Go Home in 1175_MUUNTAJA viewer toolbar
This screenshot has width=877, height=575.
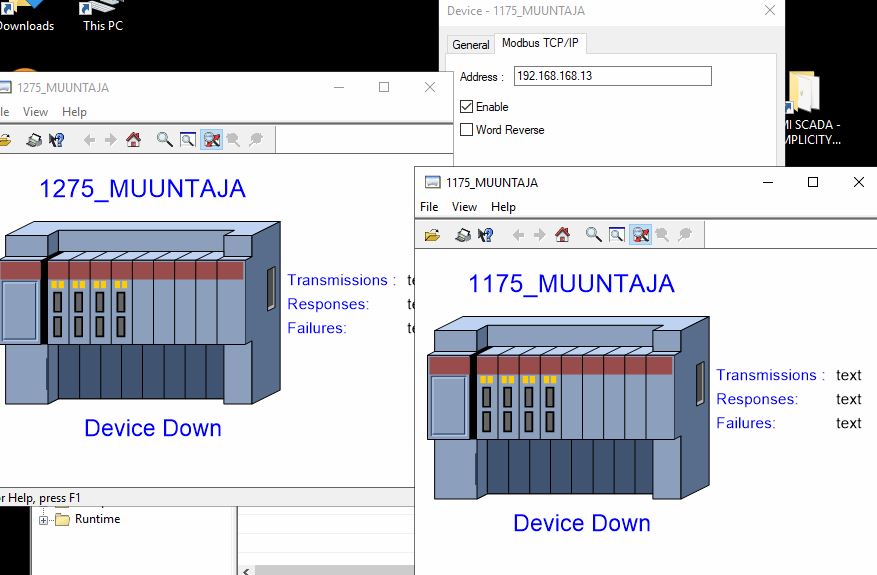[x=562, y=235]
